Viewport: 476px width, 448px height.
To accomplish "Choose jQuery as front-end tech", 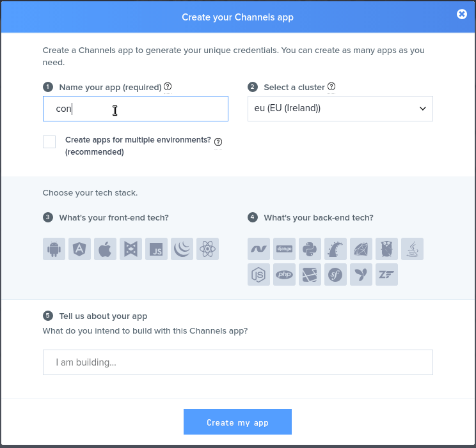I will [x=182, y=249].
